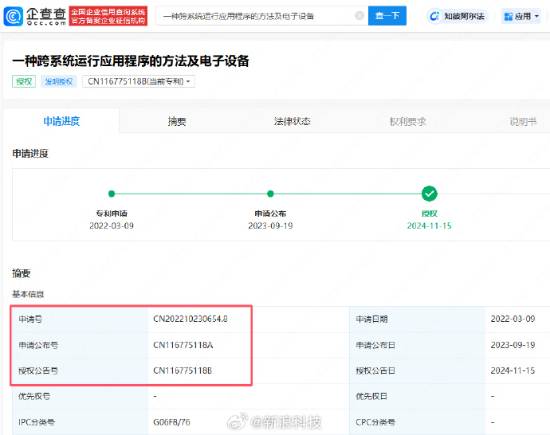Viewport: 550px width, 435px height.
Task: Click the blue search button
Action: [387, 16]
